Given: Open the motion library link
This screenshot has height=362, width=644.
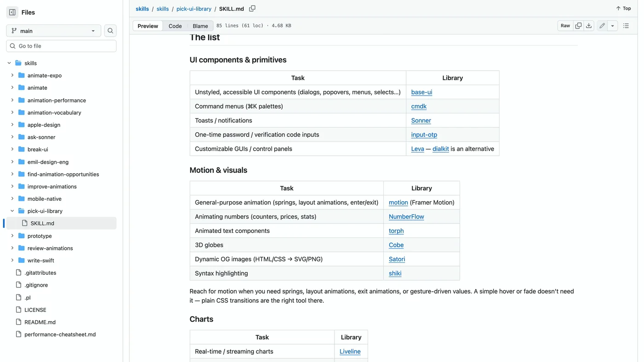Looking at the screenshot, I should [398, 202].
